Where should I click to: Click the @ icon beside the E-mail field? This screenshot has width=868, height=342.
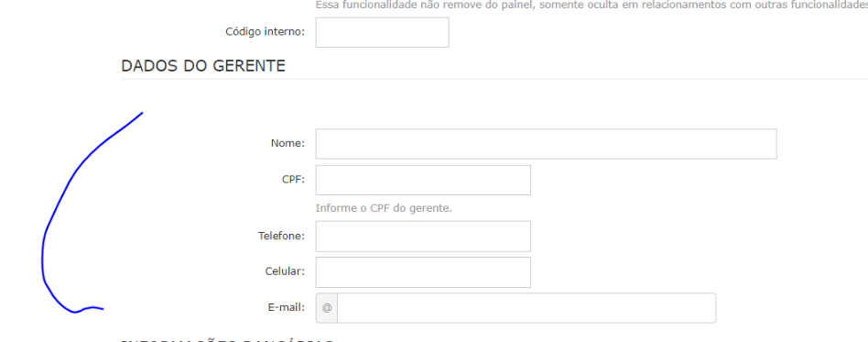(327, 308)
